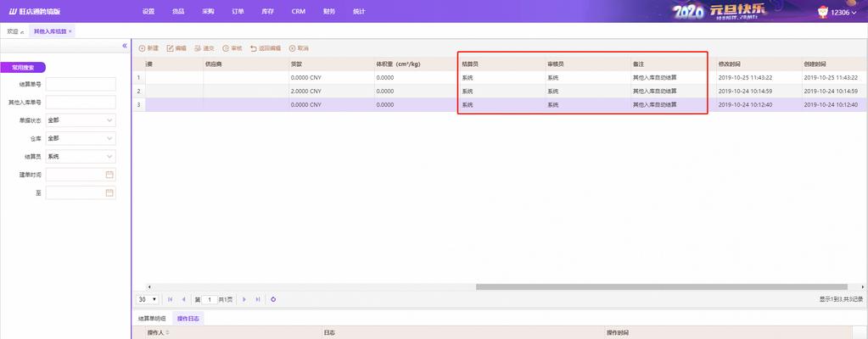The width and height of the screenshot is (868, 339).
Task: Click the 货款 column header
Action: coord(331,64)
